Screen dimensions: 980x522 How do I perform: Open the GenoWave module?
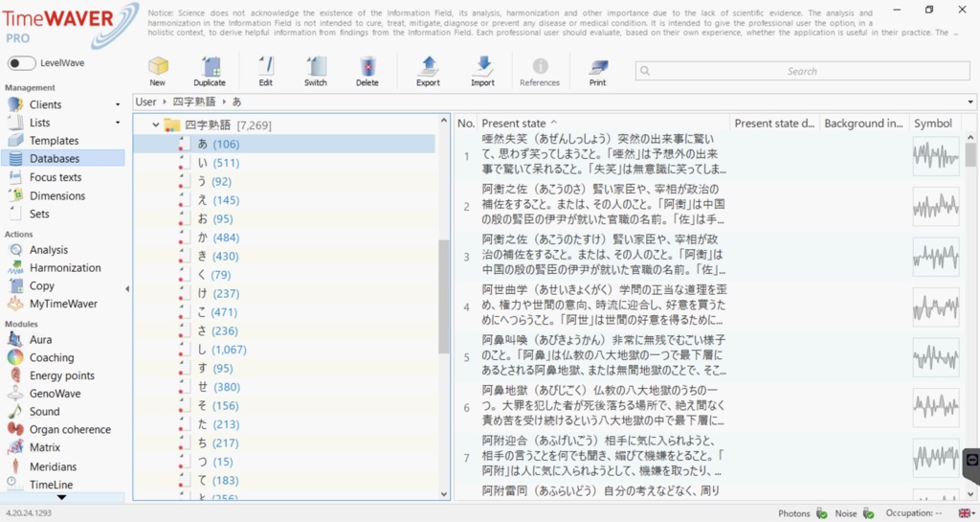tap(55, 394)
